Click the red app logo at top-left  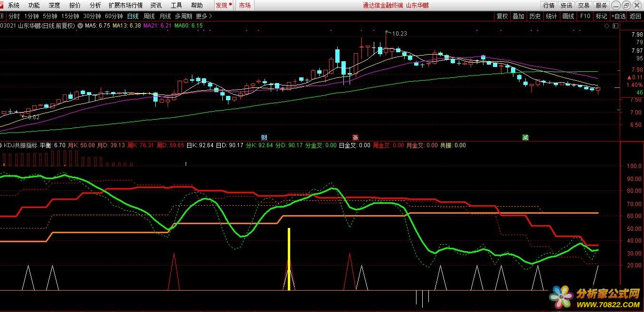(3, 5)
